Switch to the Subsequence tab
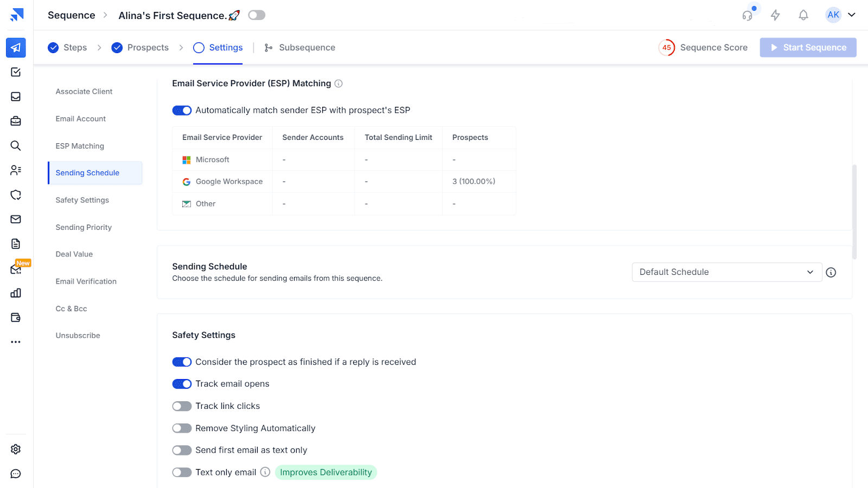The width and height of the screenshot is (868, 488). tap(300, 48)
